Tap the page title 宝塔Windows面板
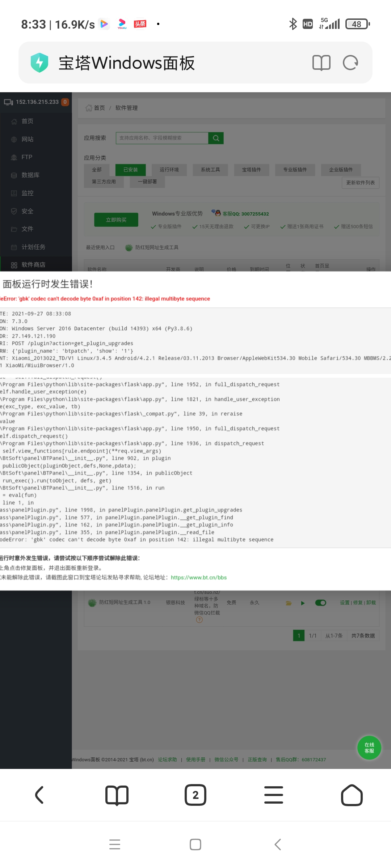The height and width of the screenshot is (868, 391). pos(127,63)
